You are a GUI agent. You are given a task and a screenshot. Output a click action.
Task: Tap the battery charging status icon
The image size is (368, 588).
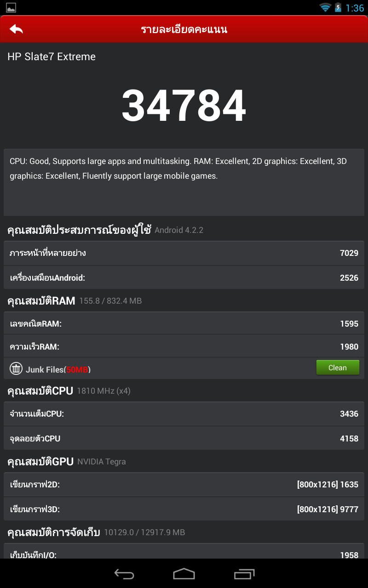click(x=338, y=8)
